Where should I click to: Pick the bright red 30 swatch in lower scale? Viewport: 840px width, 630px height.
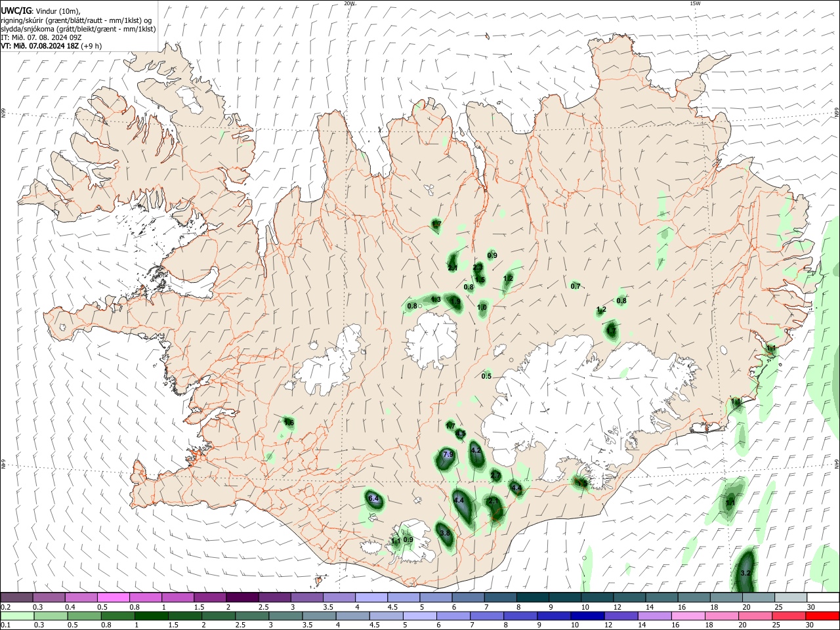pos(823,616)
